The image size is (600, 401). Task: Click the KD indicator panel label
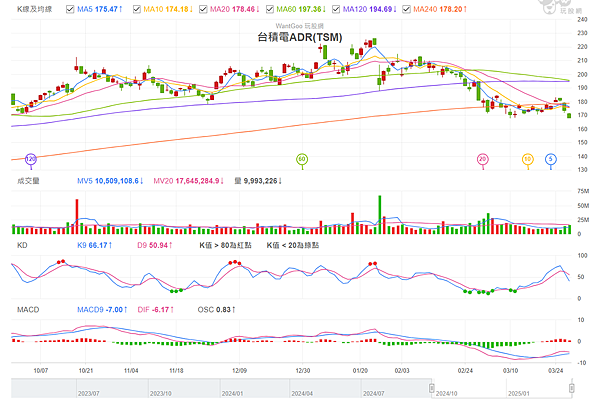(22, 245)
